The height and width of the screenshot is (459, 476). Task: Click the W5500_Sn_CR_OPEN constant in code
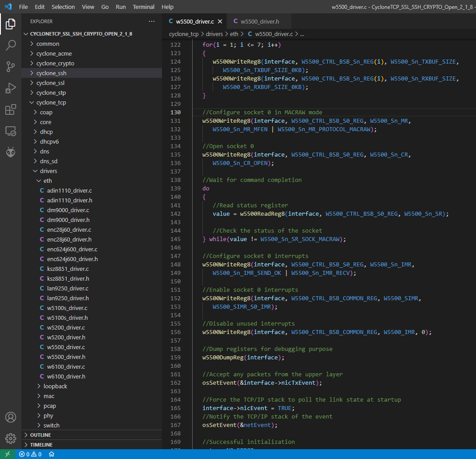[240, 163]
